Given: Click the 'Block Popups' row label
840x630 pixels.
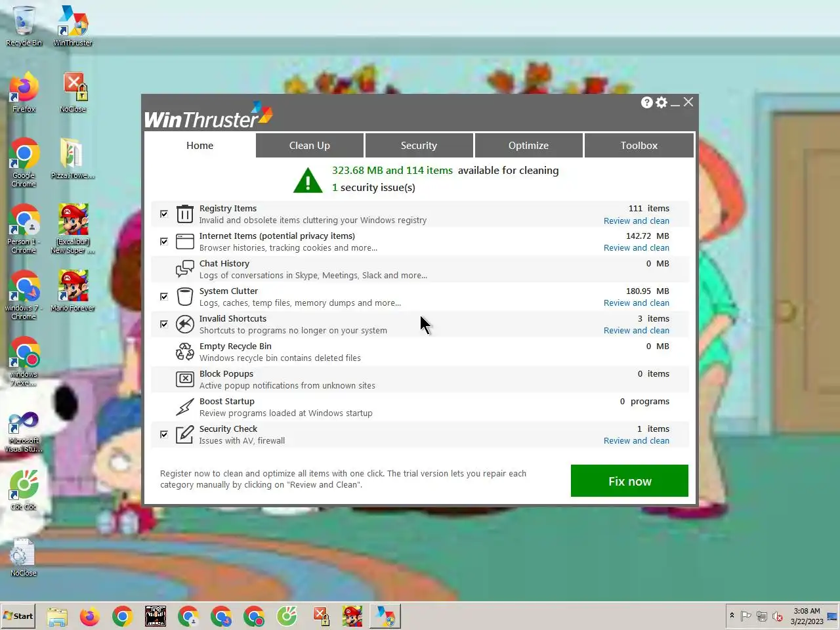Looking at the screenshot, I should [226, 374].
